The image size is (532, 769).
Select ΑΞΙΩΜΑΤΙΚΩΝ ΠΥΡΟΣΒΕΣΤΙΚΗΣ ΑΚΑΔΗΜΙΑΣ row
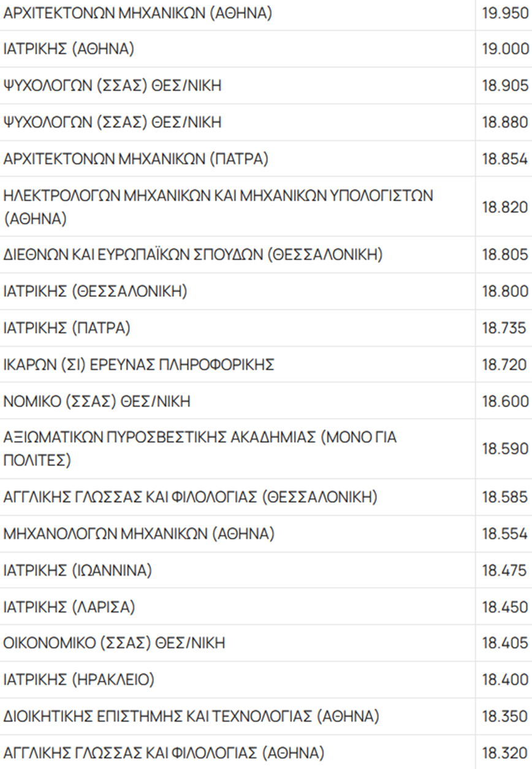[200, 449]
